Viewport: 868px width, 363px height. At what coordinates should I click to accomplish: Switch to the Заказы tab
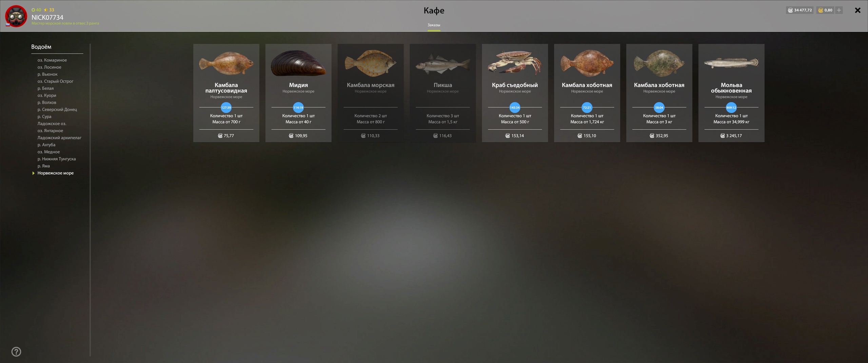(x=434, y=25)
